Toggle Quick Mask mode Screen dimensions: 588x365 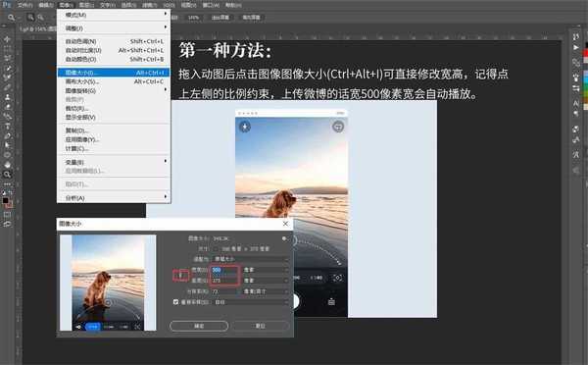pyautogui.click(x=7, y=215)
